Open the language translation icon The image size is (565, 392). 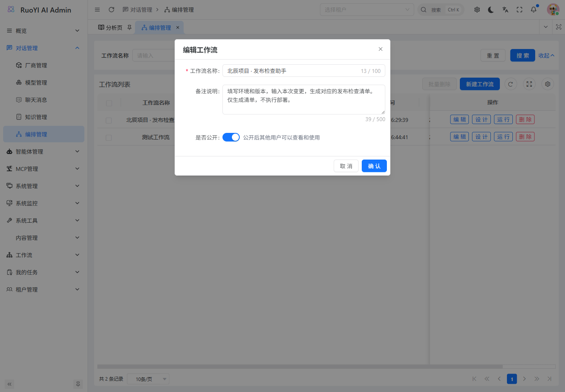505,10
